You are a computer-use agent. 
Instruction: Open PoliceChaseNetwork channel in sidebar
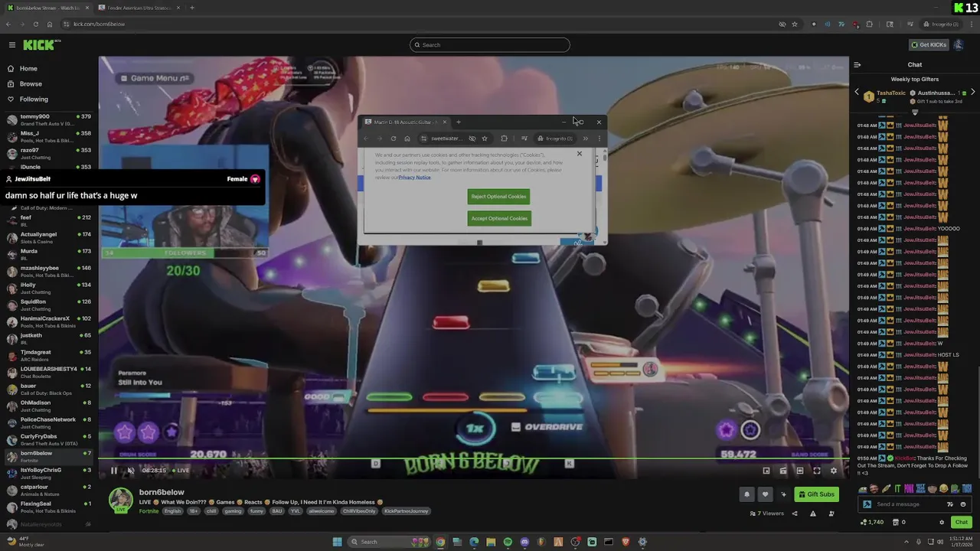pos(46,422)
